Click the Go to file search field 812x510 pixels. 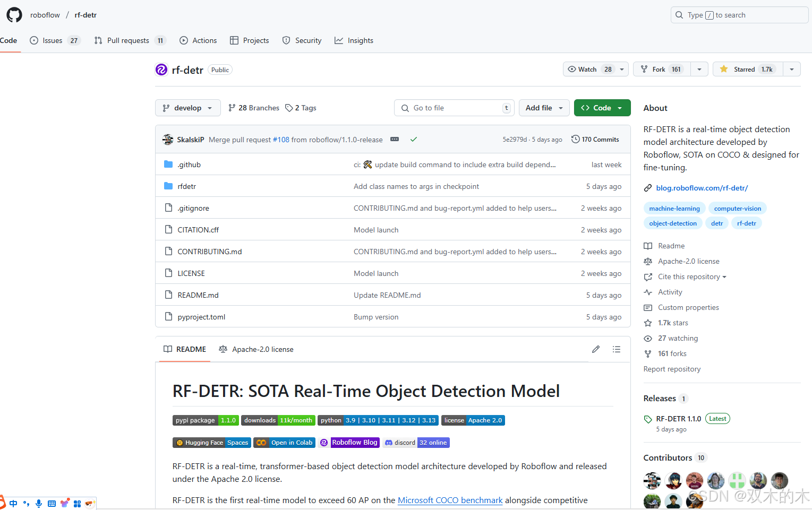pyautogui.click(x=454, y=108)
